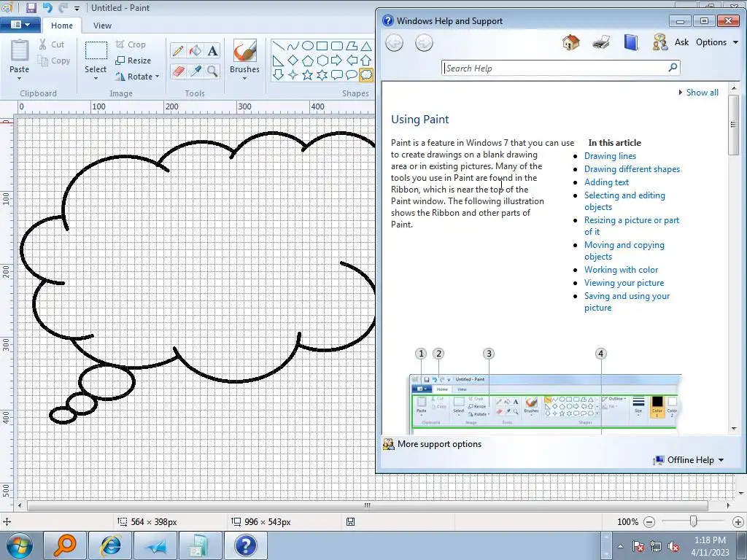The height and width of the screenshot is (560, 747).
Task: Choose the Cloud callout shape
Action: pos(366,75)
